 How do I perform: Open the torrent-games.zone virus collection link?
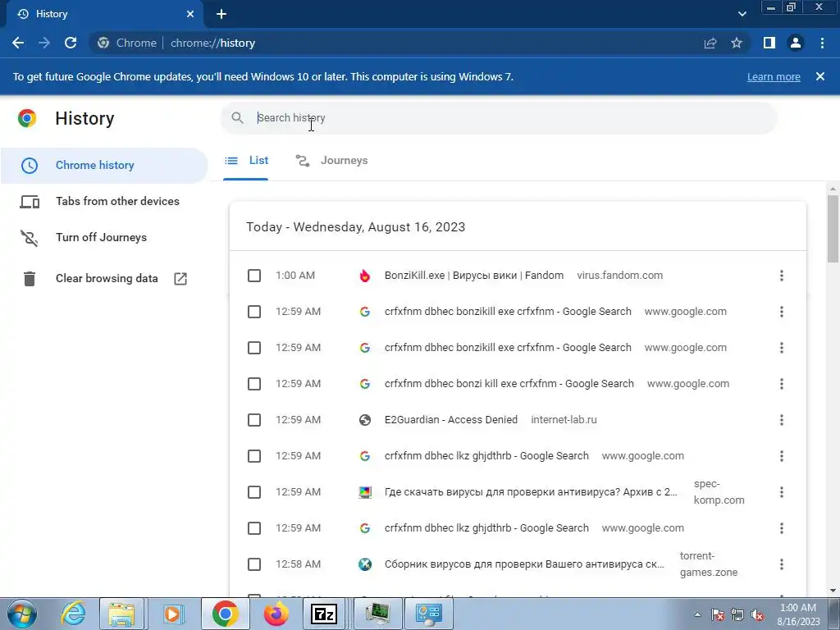[x=524, y=564]
